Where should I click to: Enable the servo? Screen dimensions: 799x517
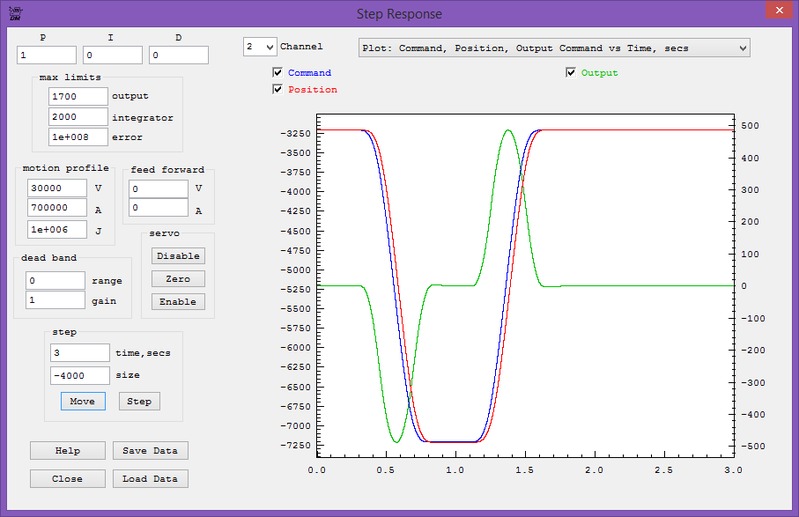coord(178,302)
